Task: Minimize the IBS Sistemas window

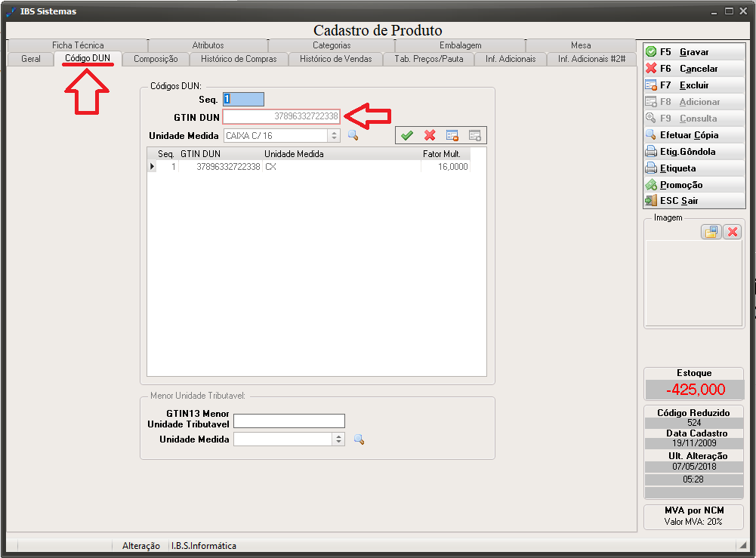Action: (x=714, y=11)
